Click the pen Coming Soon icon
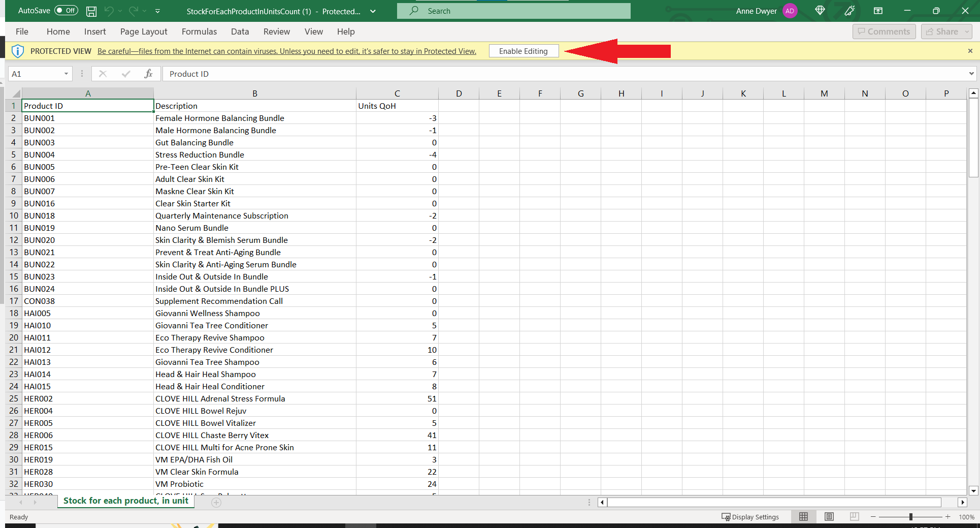This screenshot has width=980, height=528. [x=850, y=11]
